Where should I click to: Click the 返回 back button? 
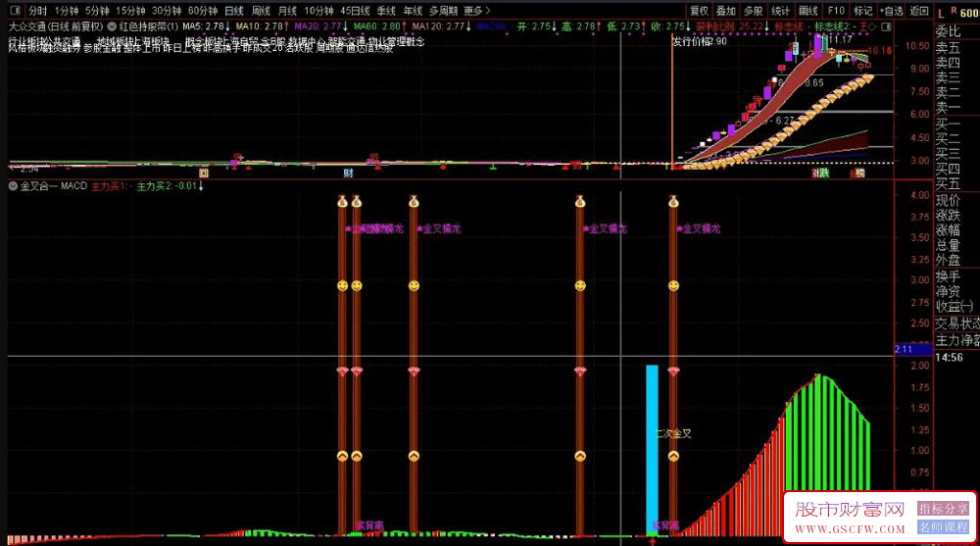(919, 11)
